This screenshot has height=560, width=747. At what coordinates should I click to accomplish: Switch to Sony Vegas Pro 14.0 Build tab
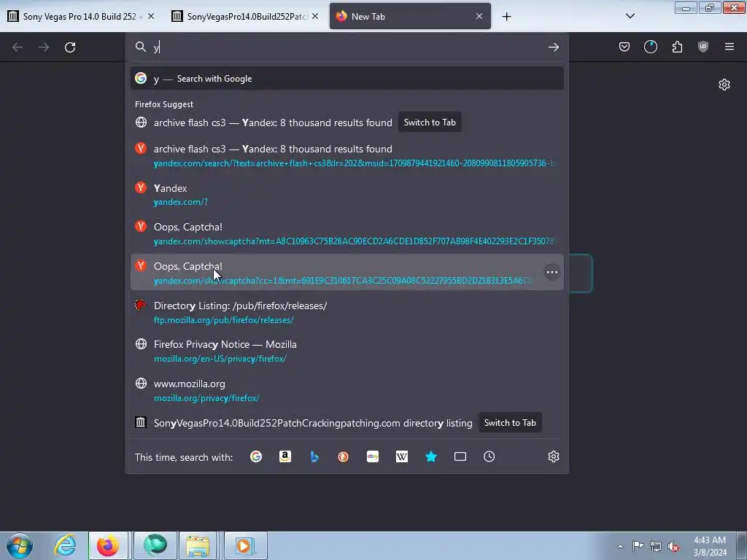coord(81,16)
